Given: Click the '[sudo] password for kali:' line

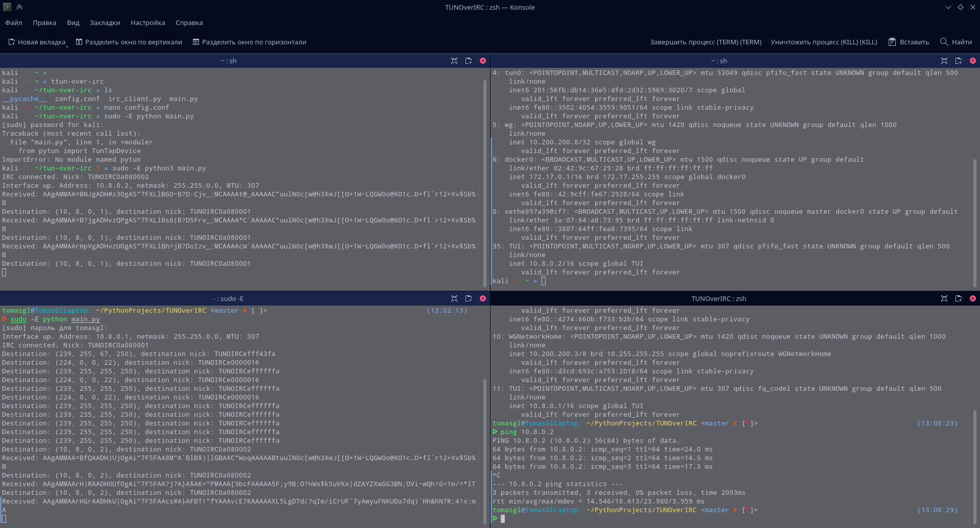Looking at the screenshot, I should 53,125.
